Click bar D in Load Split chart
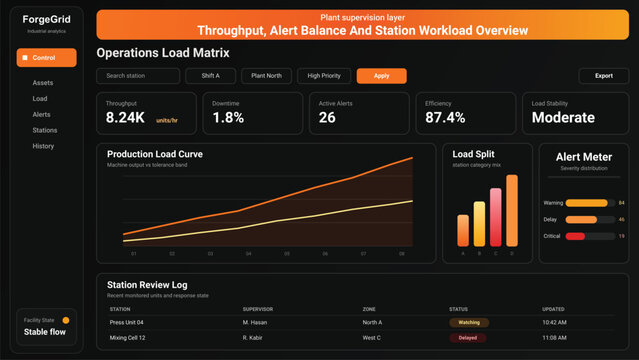Screen dimensions: 639x360 512,210
